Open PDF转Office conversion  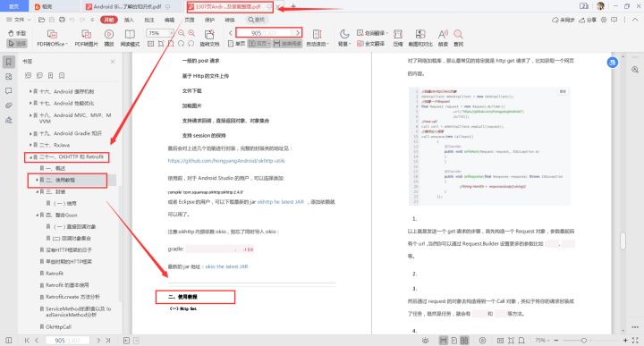click(x=52, y=38)
